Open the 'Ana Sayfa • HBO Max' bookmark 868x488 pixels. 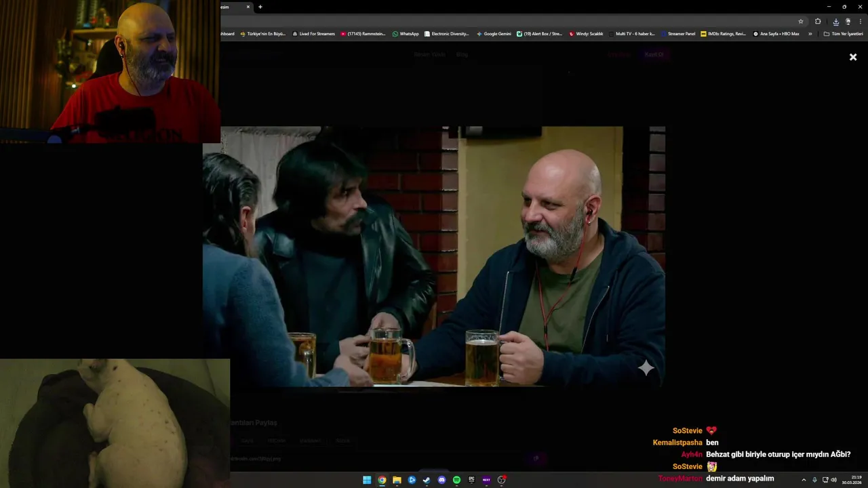coord(776,33)
